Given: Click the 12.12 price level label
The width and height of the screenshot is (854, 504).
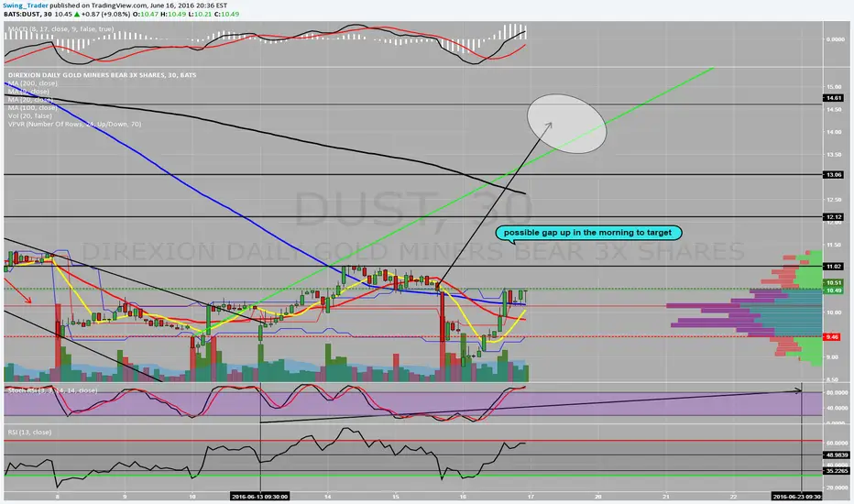Looking at the screenshot, I should pos(833,217).
